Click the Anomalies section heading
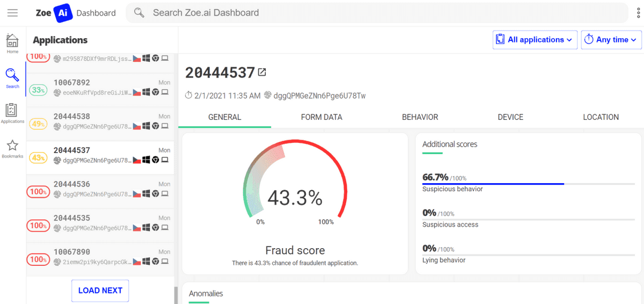Viewport: 644px width, 304px height. point(206,293)
